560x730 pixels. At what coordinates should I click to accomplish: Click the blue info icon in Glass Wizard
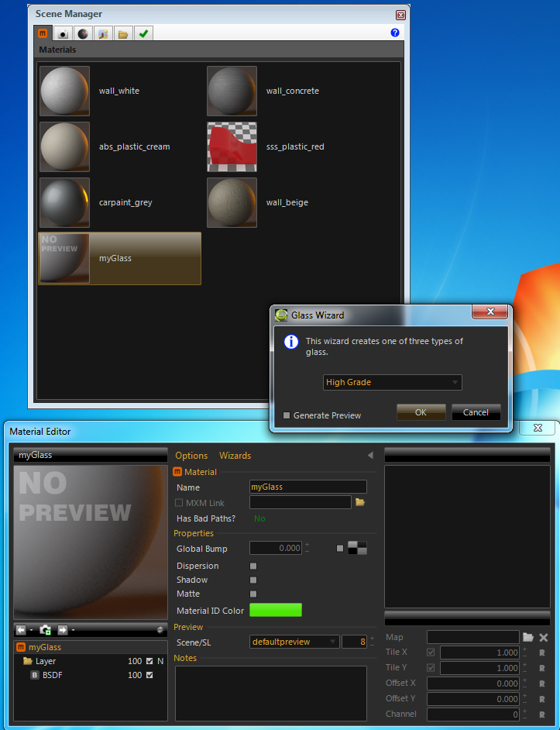pos(291,343)
